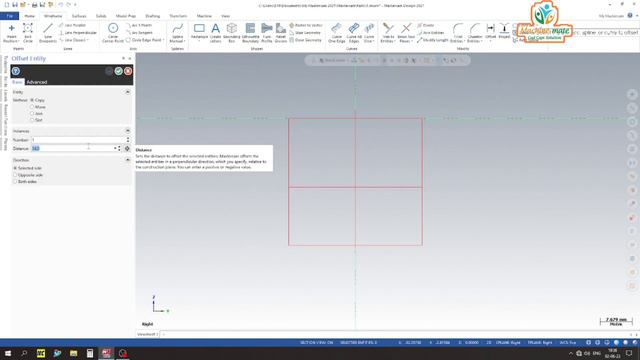This screenshot has width=640, height=360.
Task: Select Curve One Edge tool
Action: pyautogui.click(x=336, y=33)
